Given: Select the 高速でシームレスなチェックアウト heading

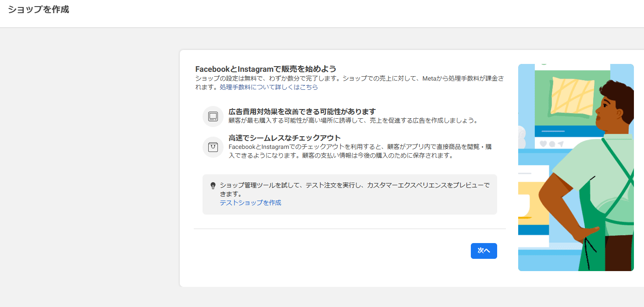Looking at the screenshot, I should (x=285, y=138).
